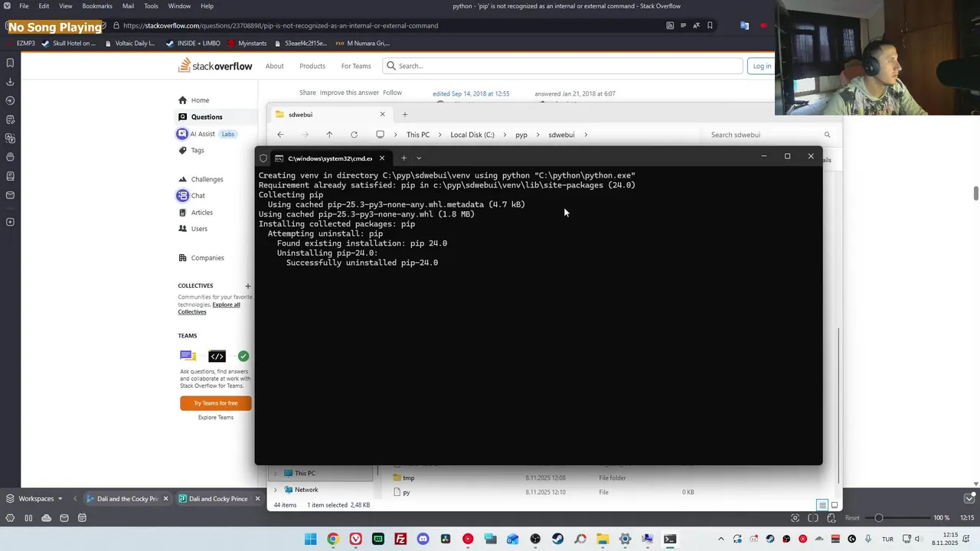Click the bookmark icon in address bar
The height and width of the screenshot is (551, 980).
pyautogui.click(x=710, y=25)
